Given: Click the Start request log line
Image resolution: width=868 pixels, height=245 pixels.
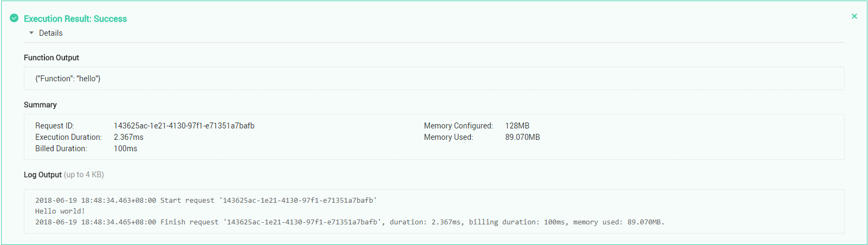Looking at the screenshot, I should (206, 201).
